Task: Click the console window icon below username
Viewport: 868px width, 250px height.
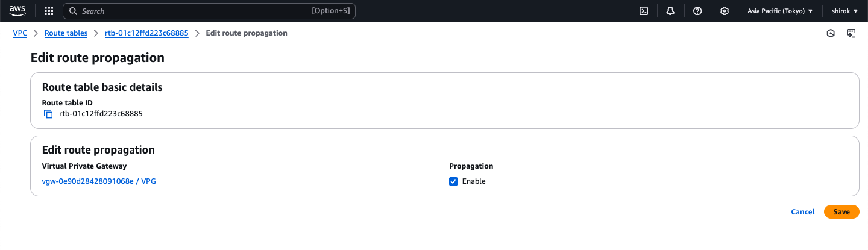Action: pos(851,34)
